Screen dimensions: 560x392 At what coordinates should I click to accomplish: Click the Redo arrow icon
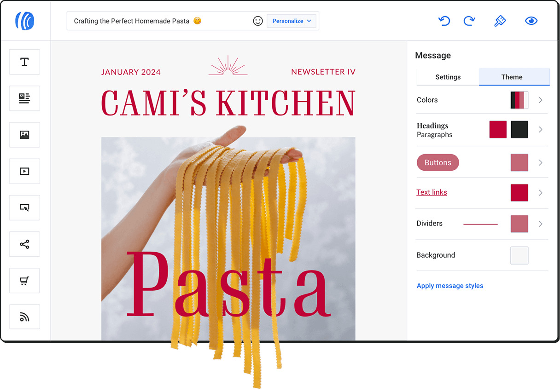coord(469,21)
